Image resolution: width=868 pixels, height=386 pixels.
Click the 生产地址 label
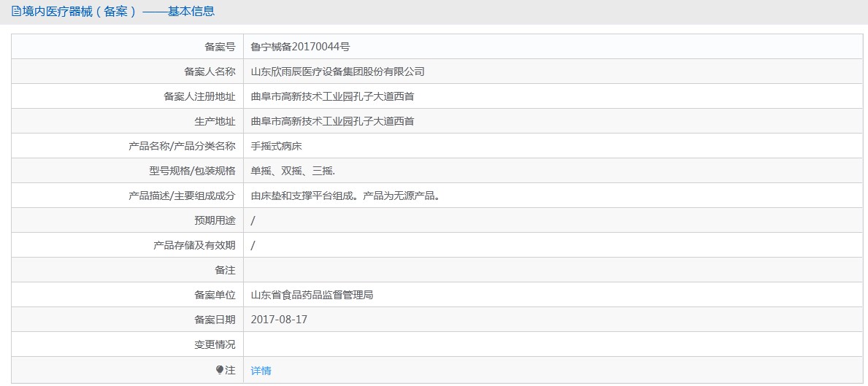[x=215, y=121]
